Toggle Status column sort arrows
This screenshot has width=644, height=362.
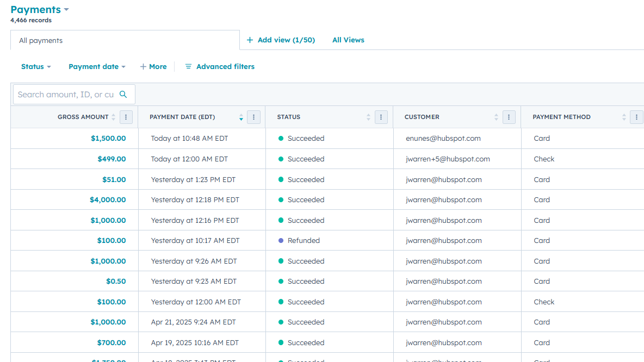368,117
